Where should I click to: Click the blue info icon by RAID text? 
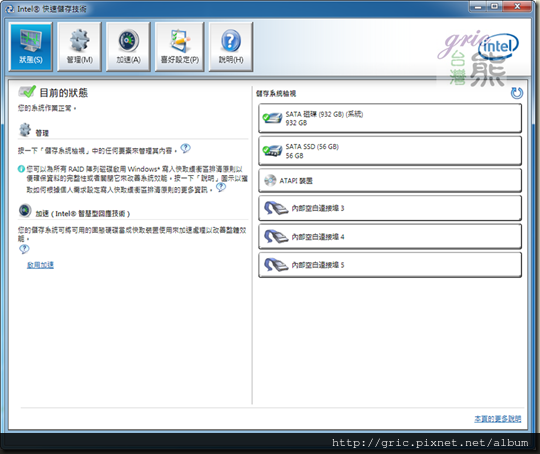[x=21, y=169]
